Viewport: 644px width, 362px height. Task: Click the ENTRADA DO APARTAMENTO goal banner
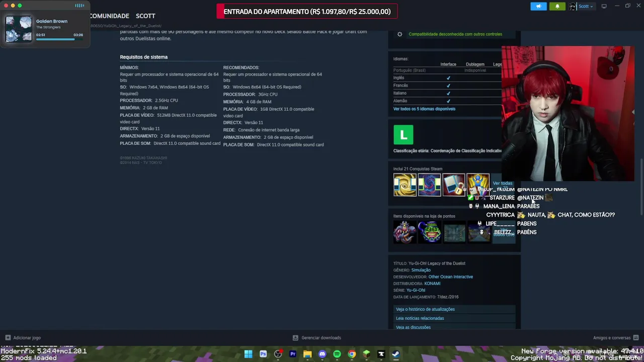307,12
